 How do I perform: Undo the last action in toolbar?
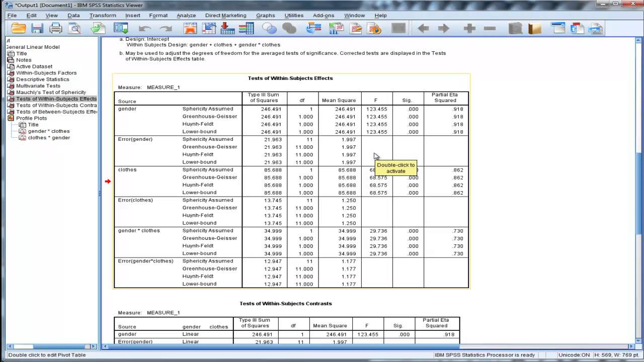pyautogui.click(x=145, y=29)
